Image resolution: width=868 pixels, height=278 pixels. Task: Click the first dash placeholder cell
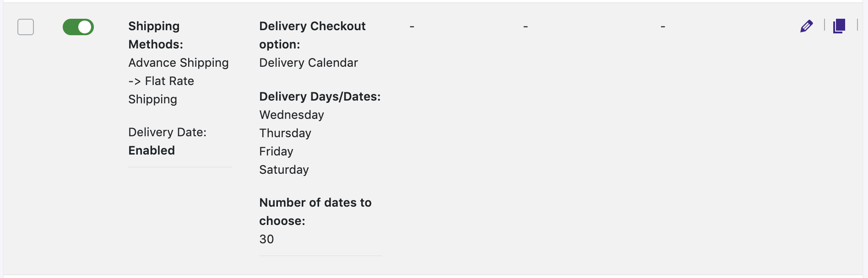412,27
